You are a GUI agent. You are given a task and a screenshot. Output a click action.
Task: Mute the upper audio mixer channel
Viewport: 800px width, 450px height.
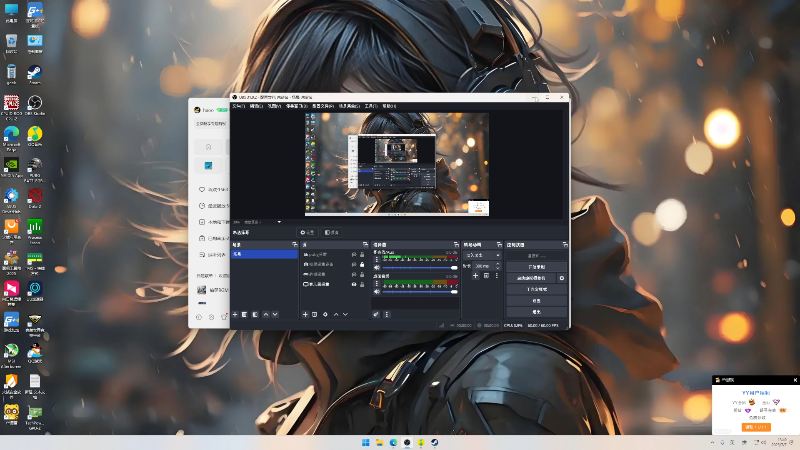[x=377, y=268]
